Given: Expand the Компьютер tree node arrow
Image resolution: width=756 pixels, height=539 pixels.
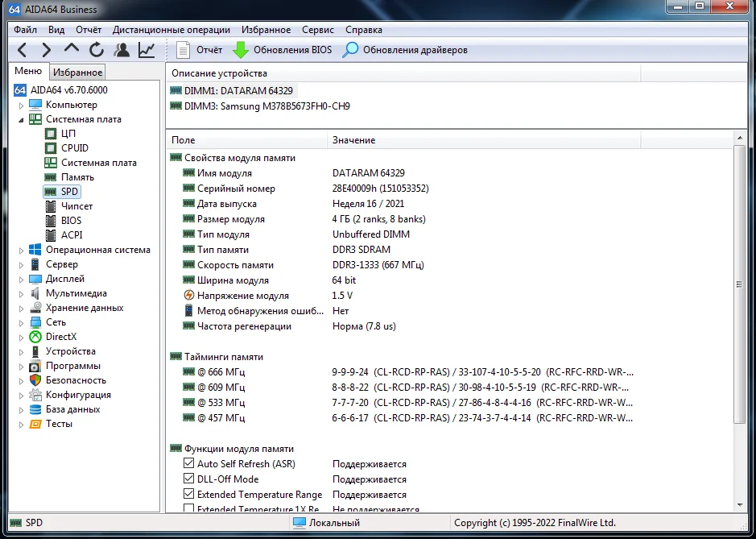Looking at the screenshot, I should coord(21,106).
